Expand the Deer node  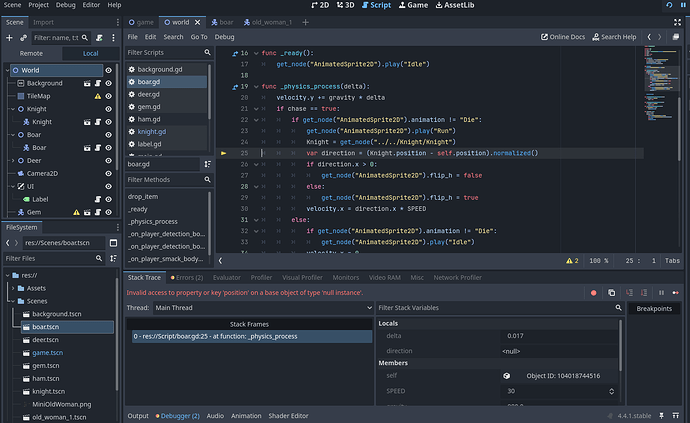coord(13,161)
